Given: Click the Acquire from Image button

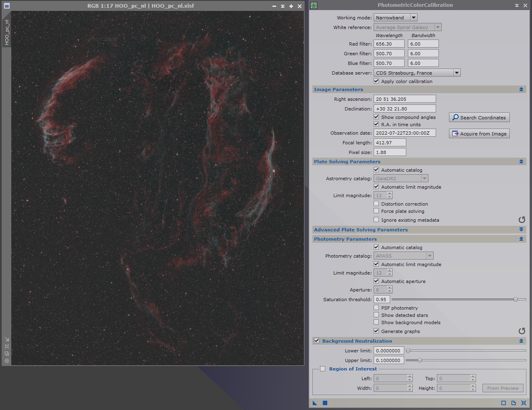Looking at the screenshot, I should [479, 133].
